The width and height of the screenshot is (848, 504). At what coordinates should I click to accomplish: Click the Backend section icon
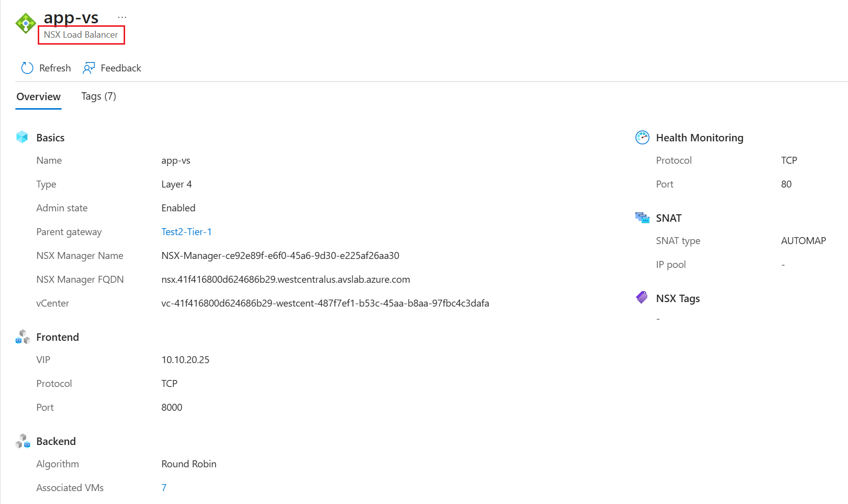[23, 441]
